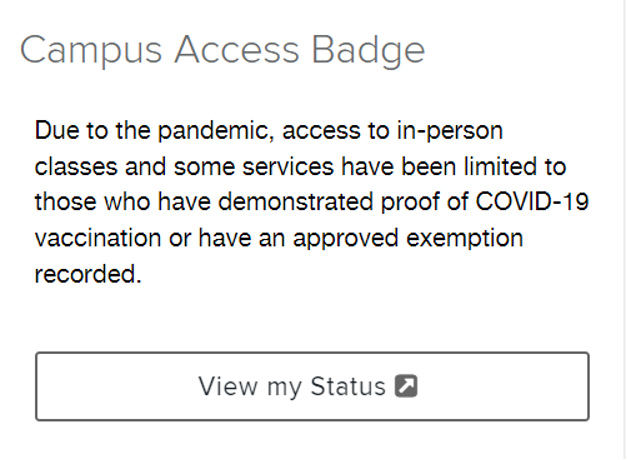627x460 pixels.
Task: Click the View my Status button
Action: point(312,386)
